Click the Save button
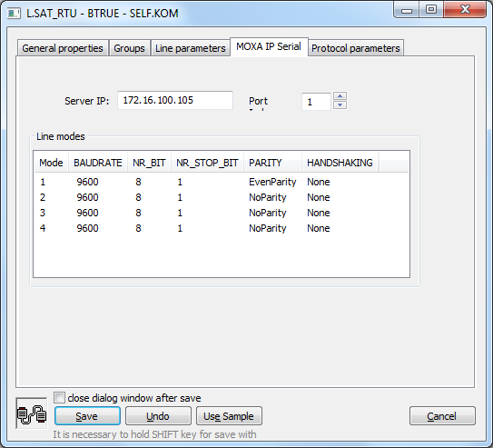This screenshot has height=448, width=493. pyautogui.click(x=87, y=416)
